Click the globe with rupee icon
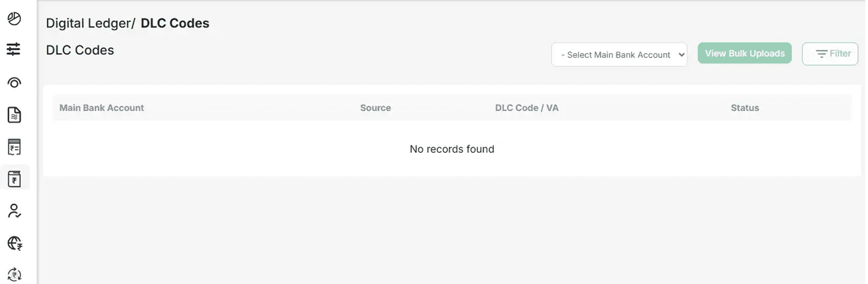This screenshot has height=284, width=868. [x=15, y=243]
